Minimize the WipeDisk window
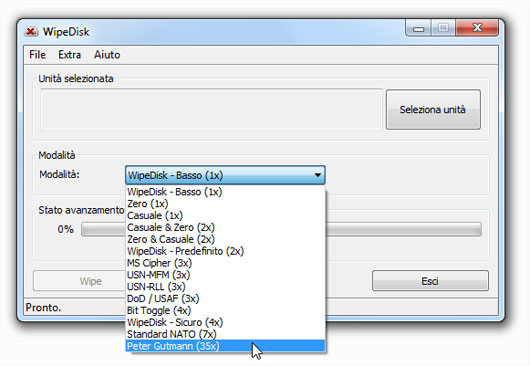This screenshot has height=366, width=530. 418,29
